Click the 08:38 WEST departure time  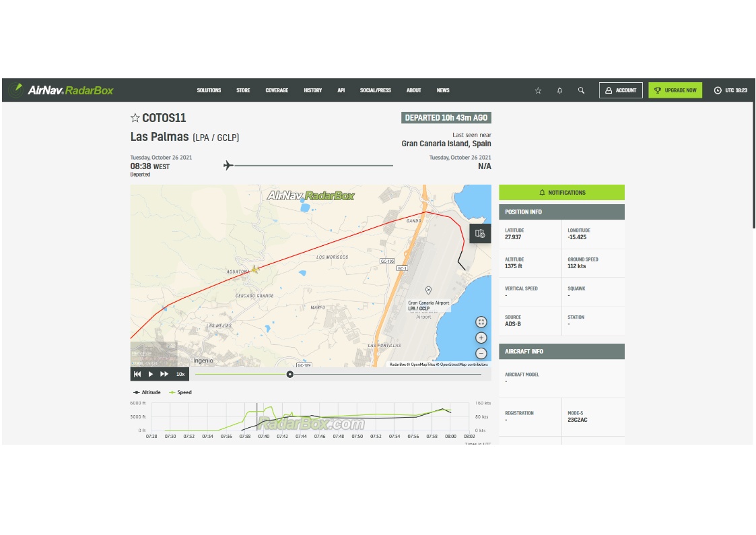[x=150, y=166]
